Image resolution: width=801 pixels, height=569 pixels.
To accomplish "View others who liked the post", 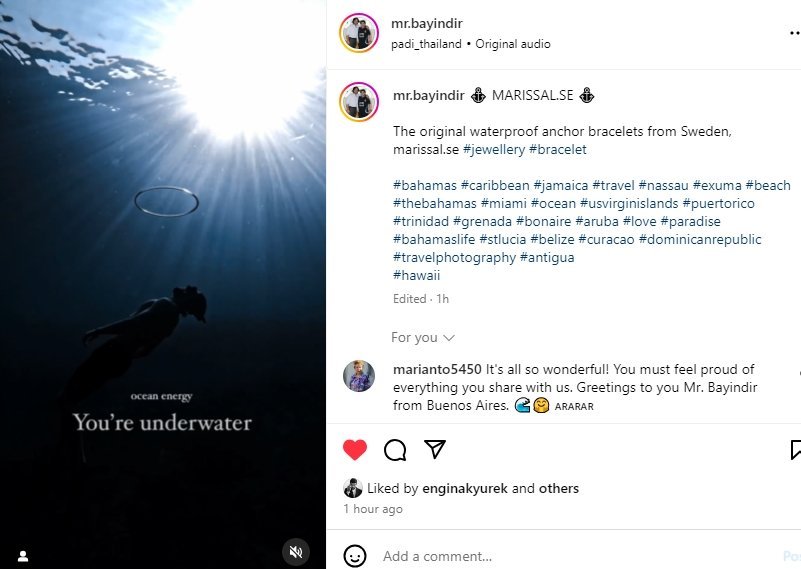I will click(x=559, y=489).
